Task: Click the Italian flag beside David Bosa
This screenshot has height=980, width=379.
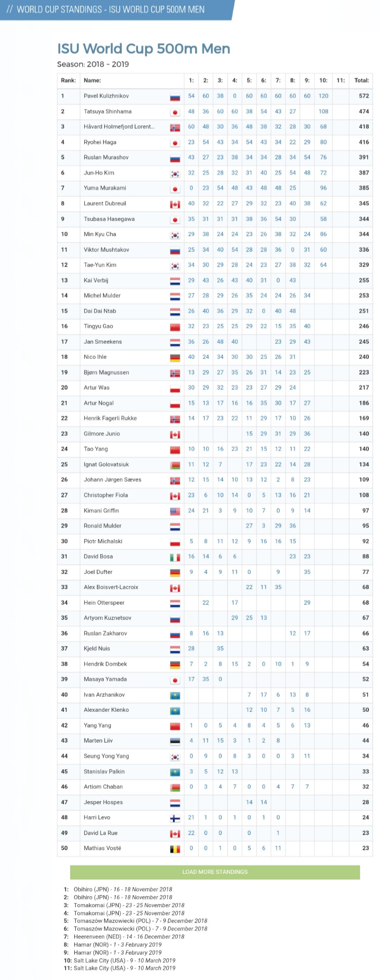Action: pos(175,557)
